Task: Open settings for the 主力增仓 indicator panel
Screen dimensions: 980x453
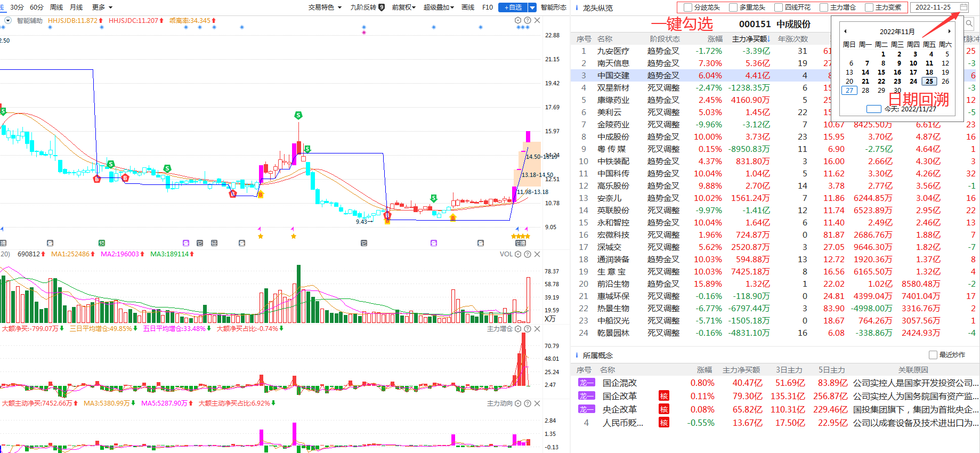Action: tap(518, 329)
